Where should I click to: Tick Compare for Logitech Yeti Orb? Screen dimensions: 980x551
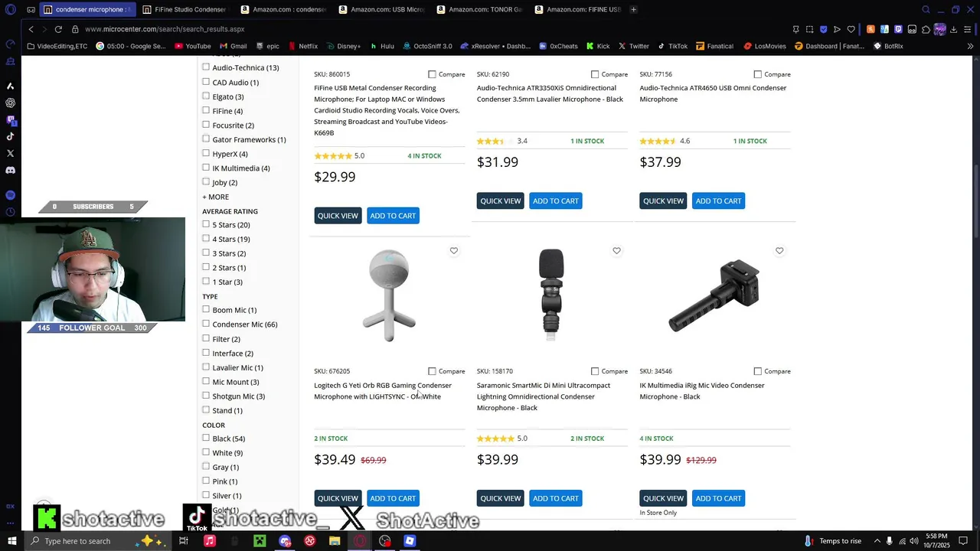pos(432,371)
